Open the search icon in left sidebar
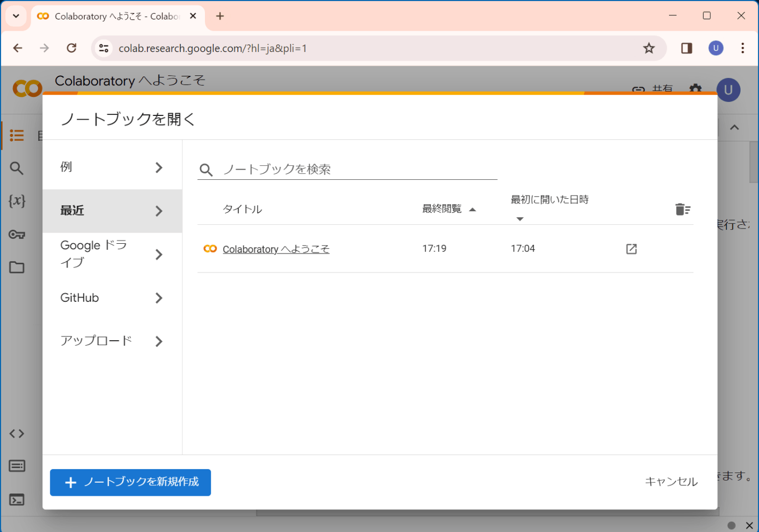759x532 pixels. (17, 168)
